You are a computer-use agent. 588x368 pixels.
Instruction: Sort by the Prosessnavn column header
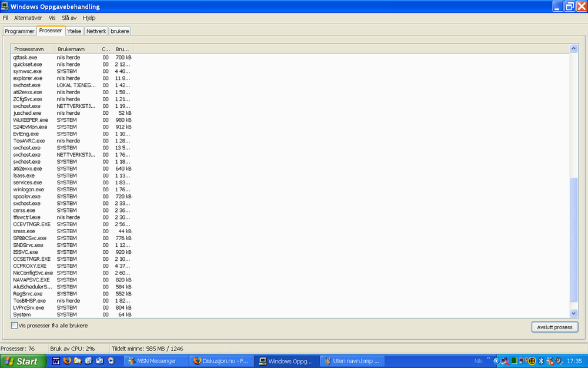pyautogui.click(x=32, y=49)
